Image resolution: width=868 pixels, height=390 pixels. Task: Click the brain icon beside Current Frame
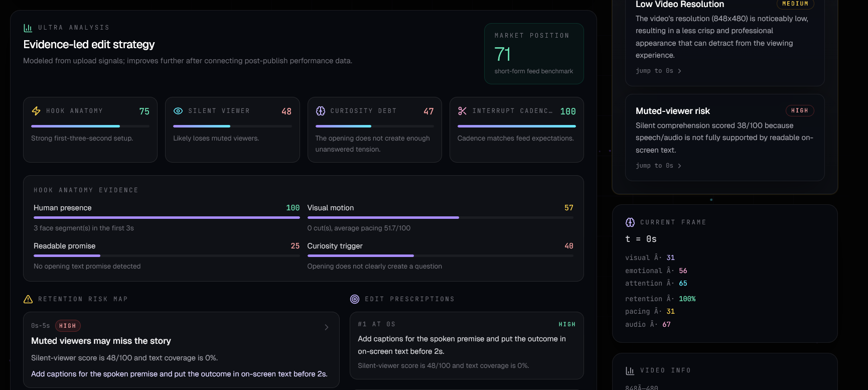[630, 222]
